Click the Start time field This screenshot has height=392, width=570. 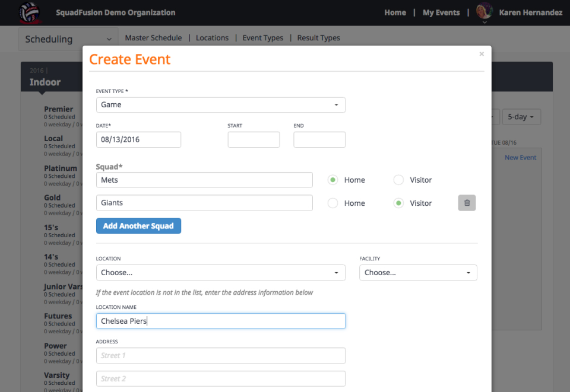tap(254, 139)
